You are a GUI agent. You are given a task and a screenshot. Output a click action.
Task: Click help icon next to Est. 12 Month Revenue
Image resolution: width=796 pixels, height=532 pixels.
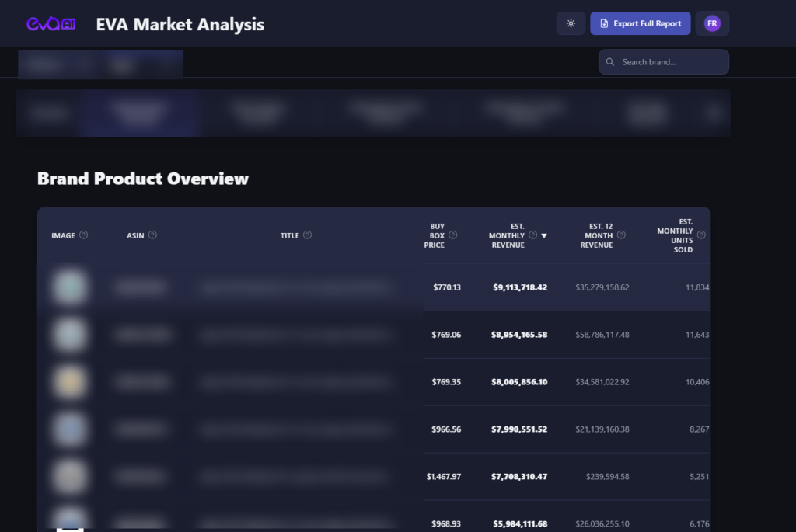(x=621, y=235)
